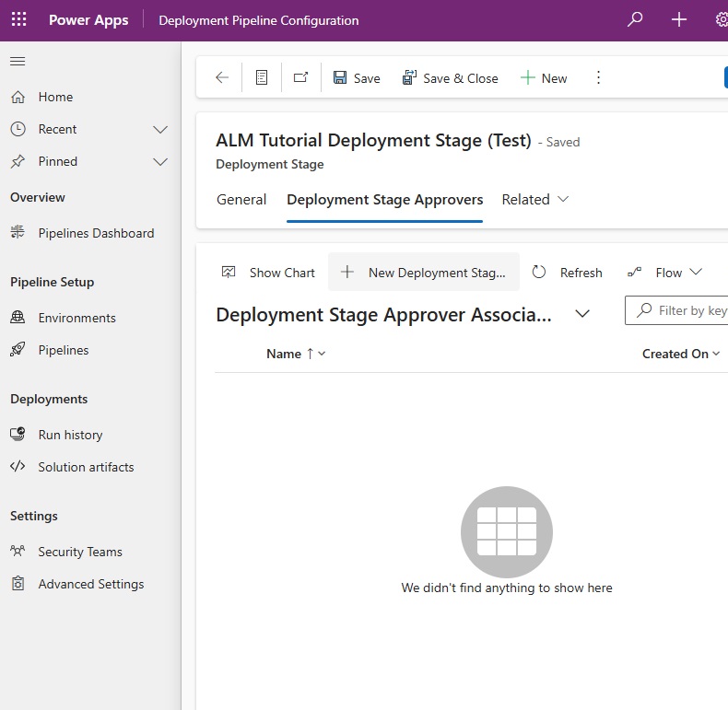
Task: Click Deployment Pipeline Configuration app name
Action: [x=259, y=20]
